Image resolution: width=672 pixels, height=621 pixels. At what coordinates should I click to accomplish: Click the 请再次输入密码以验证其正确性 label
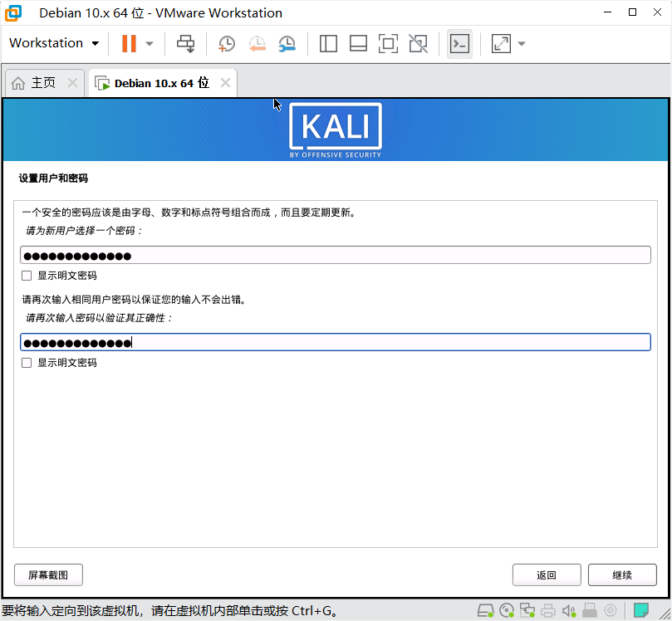(99, 318)
